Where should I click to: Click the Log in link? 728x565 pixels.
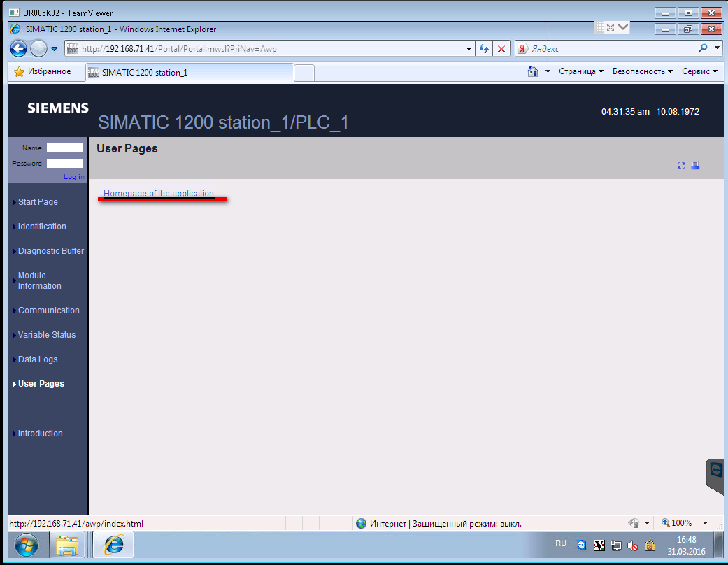[73, 177]
